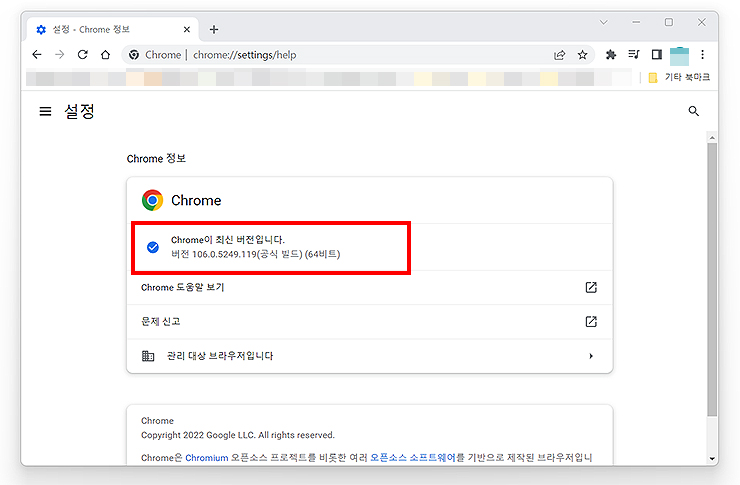This screenshot has height=485, width=740.
Task: Open the settings hamburger menu
Action: 45,111
